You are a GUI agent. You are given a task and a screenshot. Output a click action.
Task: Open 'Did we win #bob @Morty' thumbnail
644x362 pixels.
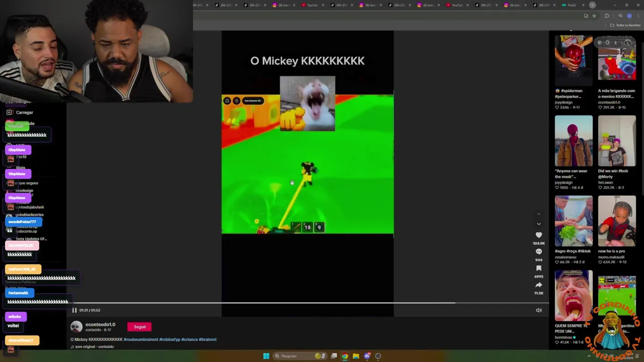[x=617, y=141]
